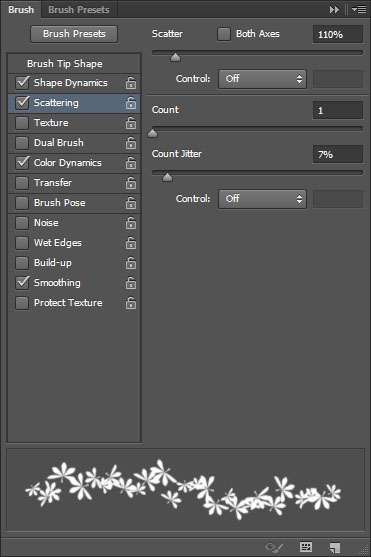Click the lock icon beside Brush Pose
371x557 pixels.
pyautogui.click(x=131, y=203)
